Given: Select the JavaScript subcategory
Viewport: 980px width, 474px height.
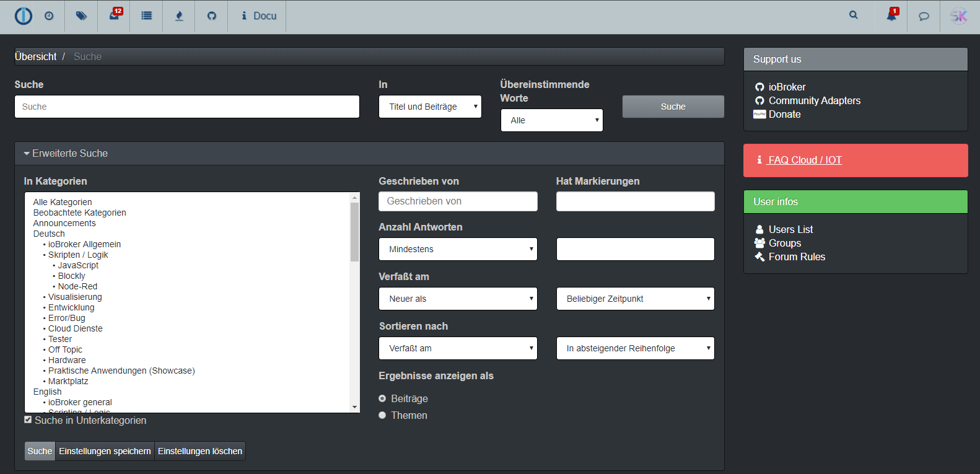Looking at the screenshot, I should tap(78, 265).
